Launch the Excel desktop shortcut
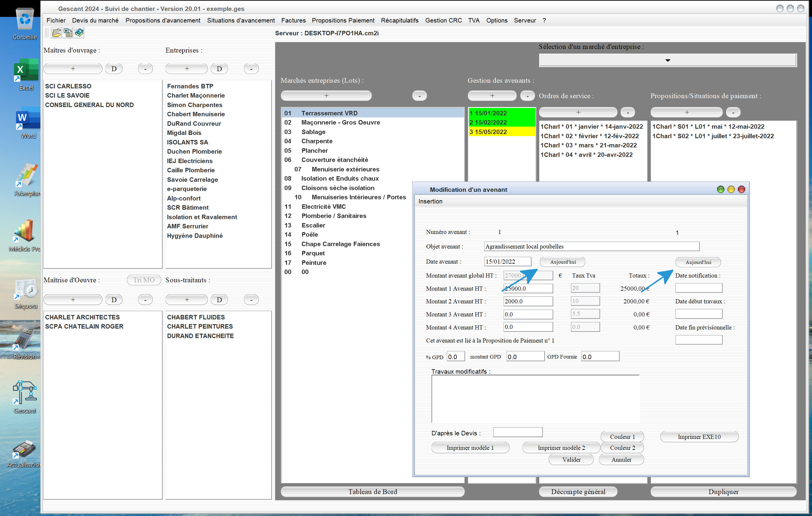812x516 pixels. [x=26, y=75]
